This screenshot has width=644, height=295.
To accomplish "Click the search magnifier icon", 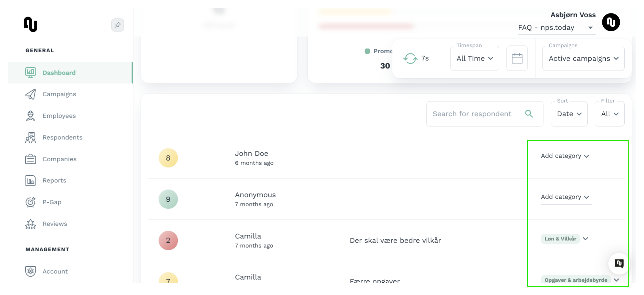I will pyautogui.click(x=529, y=114).
